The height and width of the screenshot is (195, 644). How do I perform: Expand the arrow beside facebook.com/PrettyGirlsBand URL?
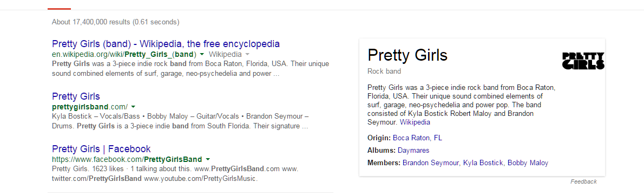click(207, 159)
